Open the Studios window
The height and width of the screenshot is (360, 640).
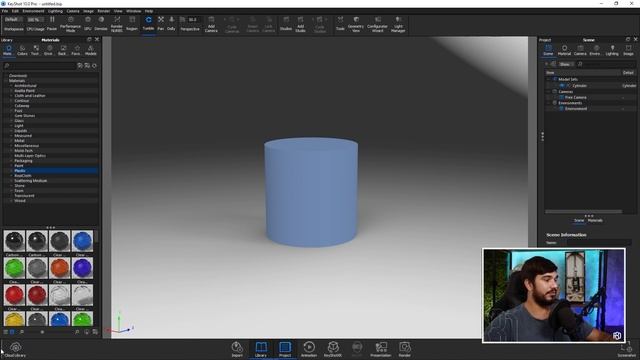286,24
